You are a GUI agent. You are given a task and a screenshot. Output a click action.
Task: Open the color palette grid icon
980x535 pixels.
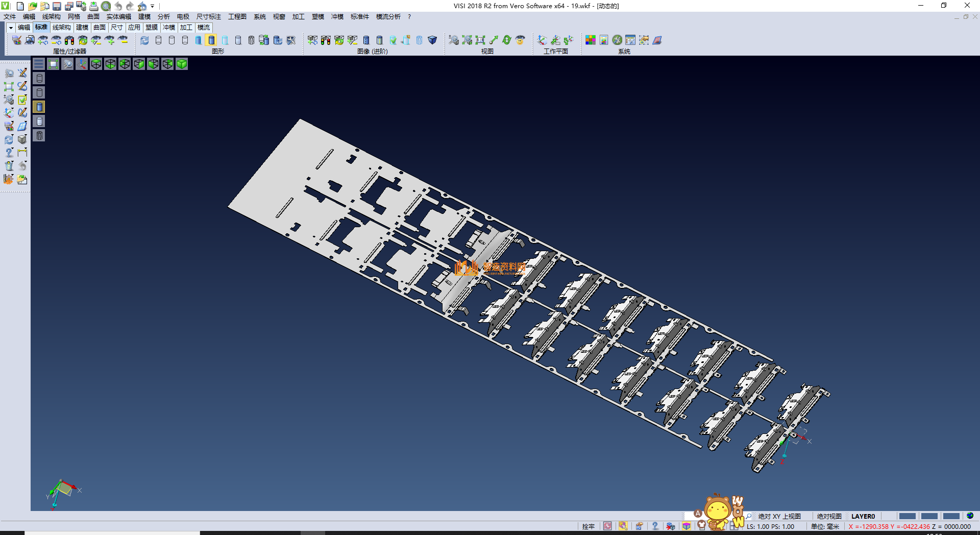coord(590,40)
